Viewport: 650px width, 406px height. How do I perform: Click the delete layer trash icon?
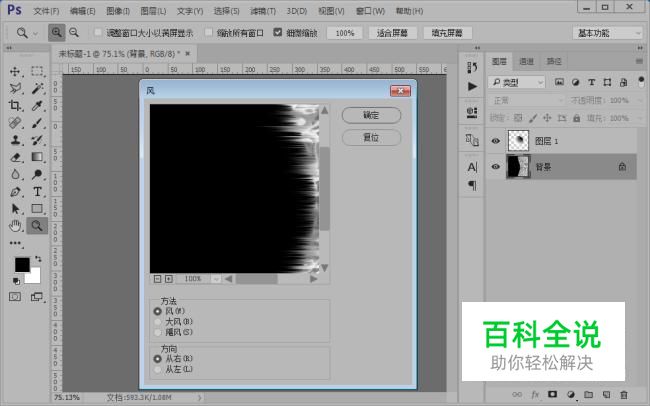coord(623,394)
